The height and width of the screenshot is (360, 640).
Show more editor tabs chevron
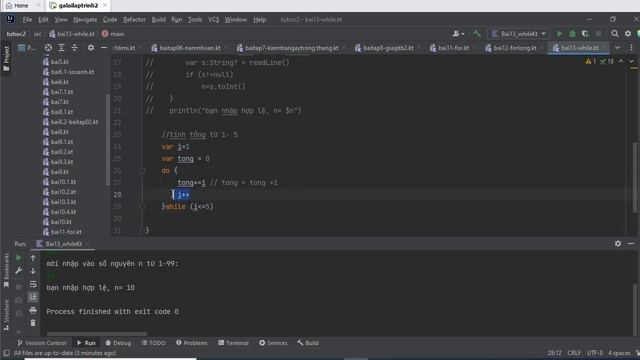pos(617,48)
